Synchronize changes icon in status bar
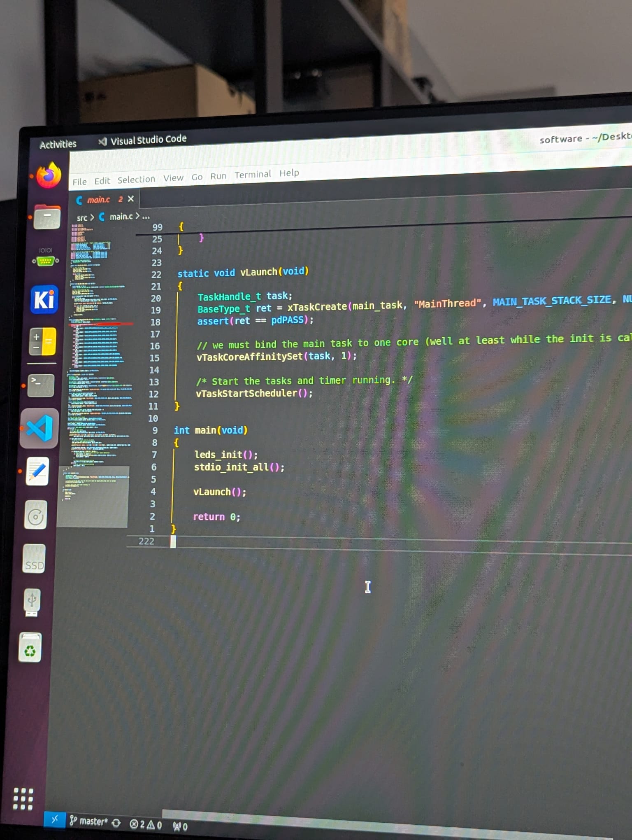The width and height of the screenshot is (632, 840). (x=116, y=823)
